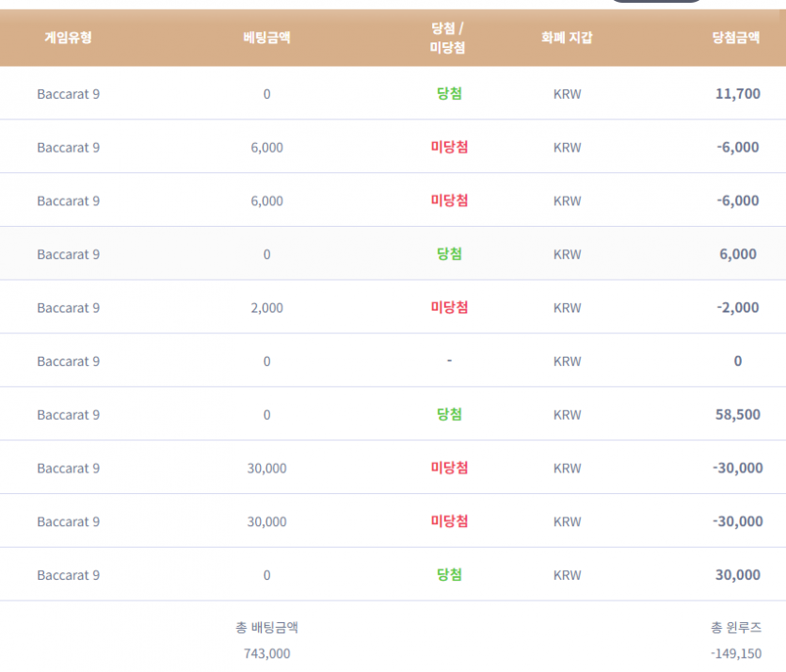This screenshot has width=786, height=672.
Task: Click KRW in the -2,000 row
Action: coord(567,308)
